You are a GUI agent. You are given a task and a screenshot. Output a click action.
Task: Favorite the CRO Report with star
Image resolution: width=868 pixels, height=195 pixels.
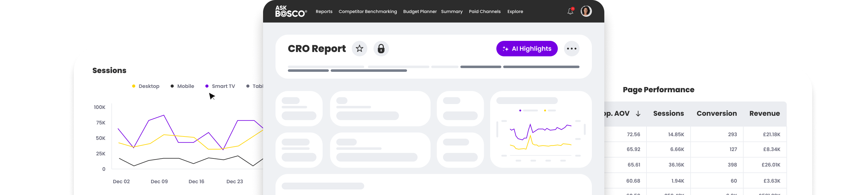click(x=360, y=49)
